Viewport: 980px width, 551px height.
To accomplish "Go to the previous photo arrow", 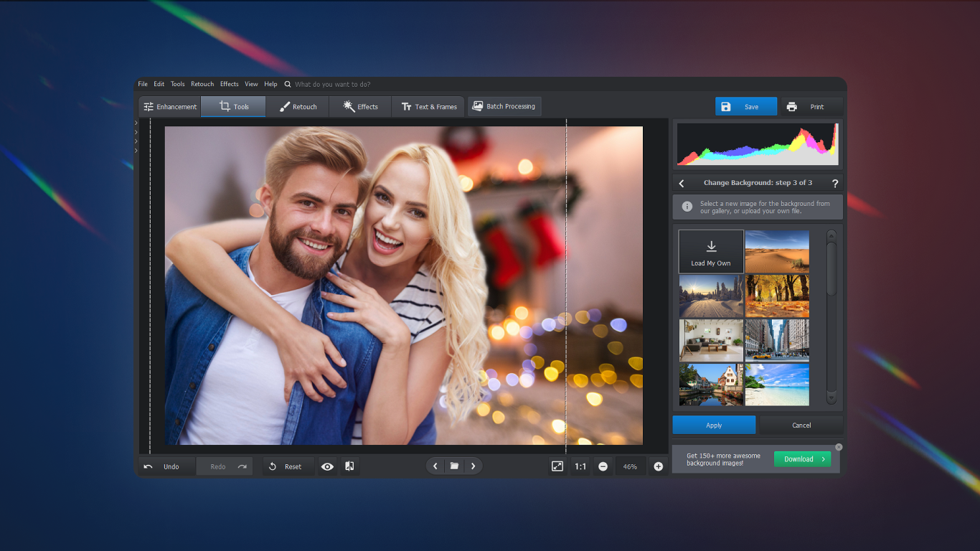I will 435,466.
